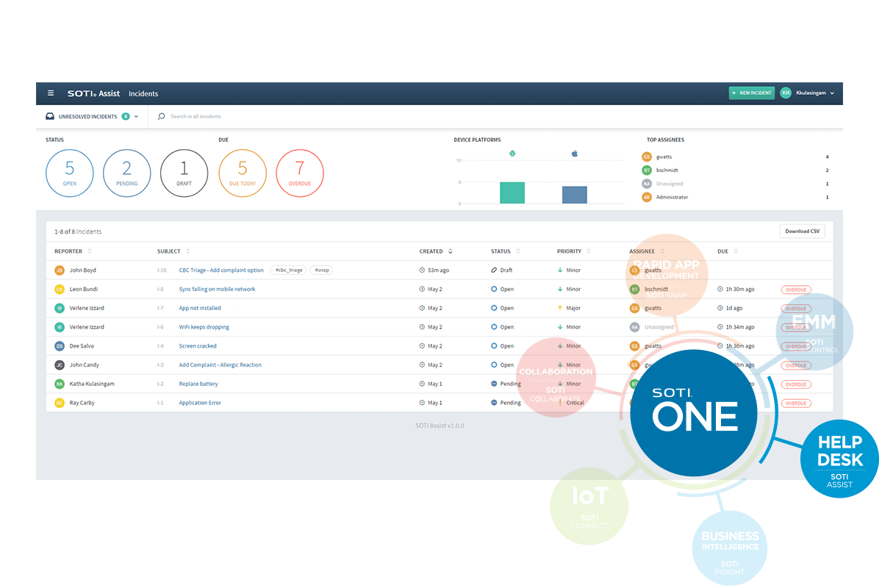The height and width of the screenshot is (588, 882).
Task: Click Administrator in Top Assignees
Action: pyautogui.click(x=673, y=197)
